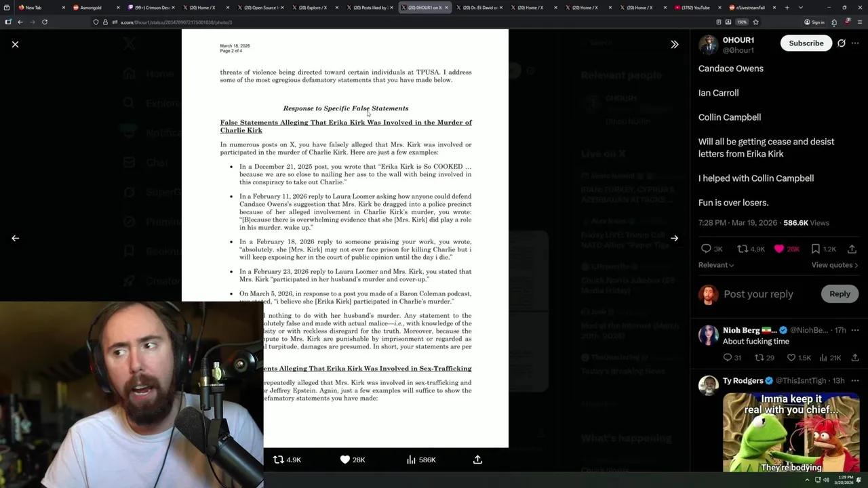
Task: Click the volume icon in system tray
Action: pyautogui.click(x=826, y=481)
